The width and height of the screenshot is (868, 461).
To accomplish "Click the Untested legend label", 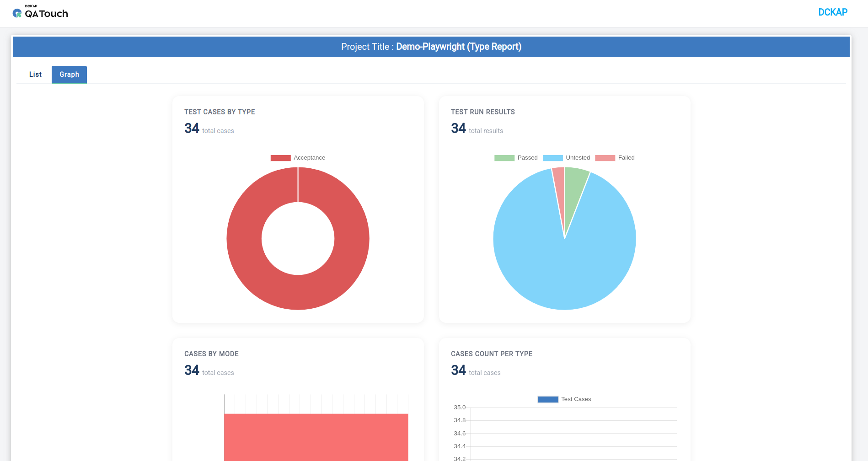I will click(x=578, y=158).
